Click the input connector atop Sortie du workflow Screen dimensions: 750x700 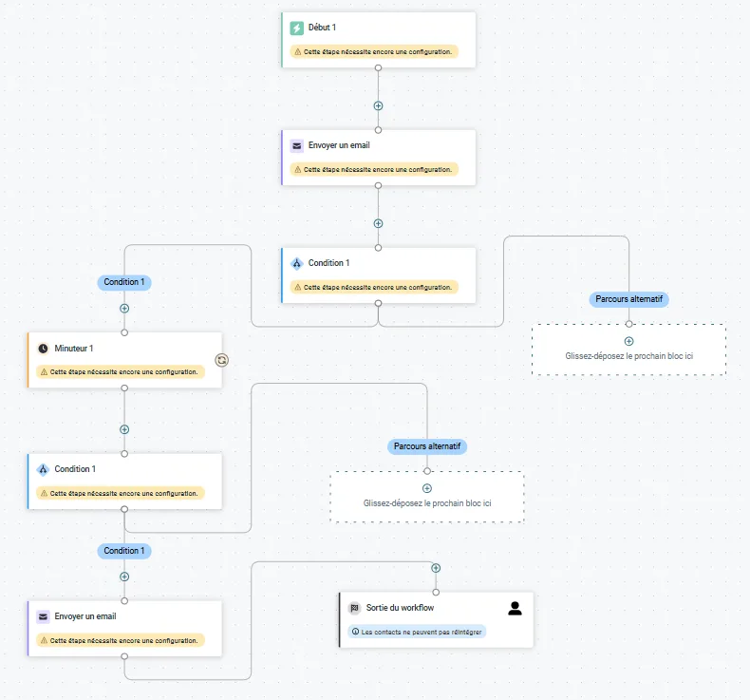(x=436, y=593)
